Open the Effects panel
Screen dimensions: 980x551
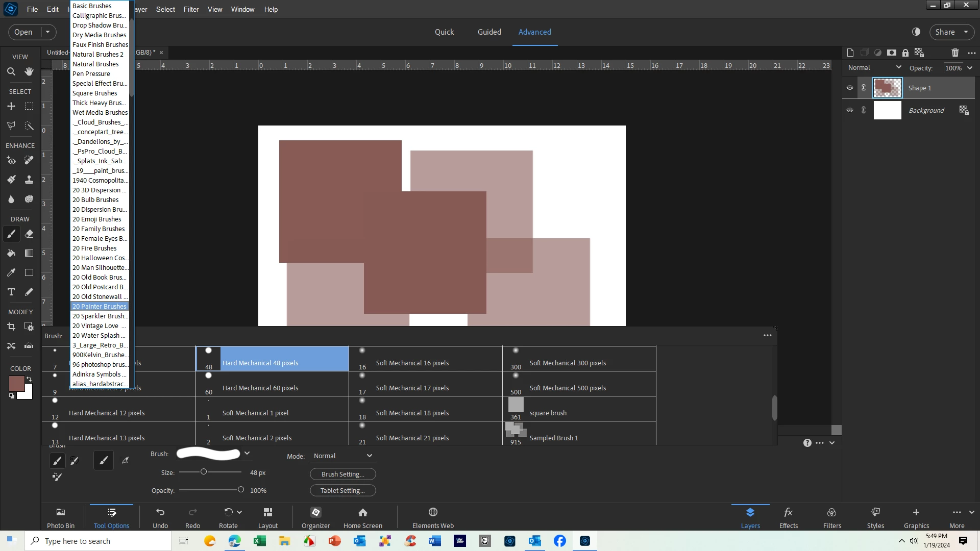788,517
